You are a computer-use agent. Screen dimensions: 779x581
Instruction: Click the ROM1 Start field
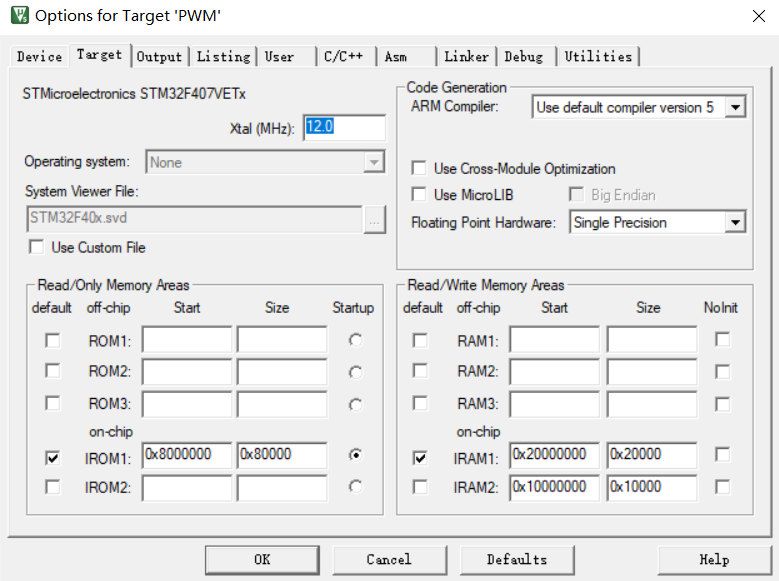click(187, 340)
